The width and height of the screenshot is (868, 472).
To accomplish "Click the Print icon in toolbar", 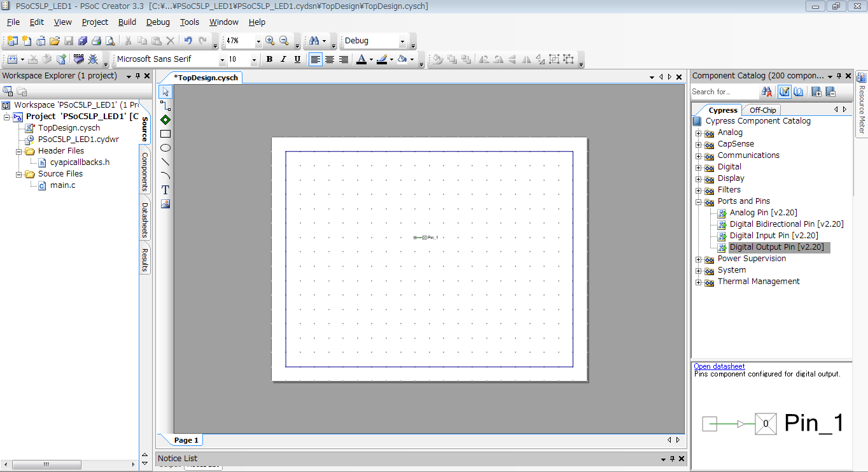I will pos(97,41).
